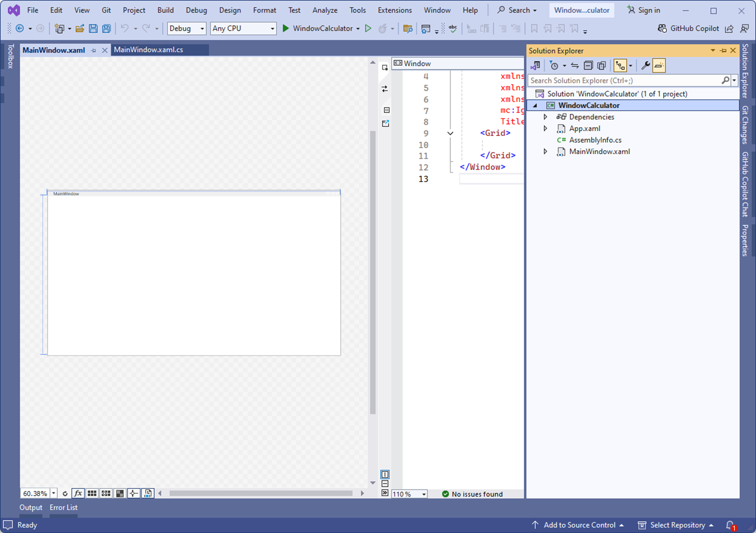Image resolution: width=756 pixels, height=533 pixels.
Task: Open the 60.38% designer zoom dropdown
Action: tap(53, 493)
